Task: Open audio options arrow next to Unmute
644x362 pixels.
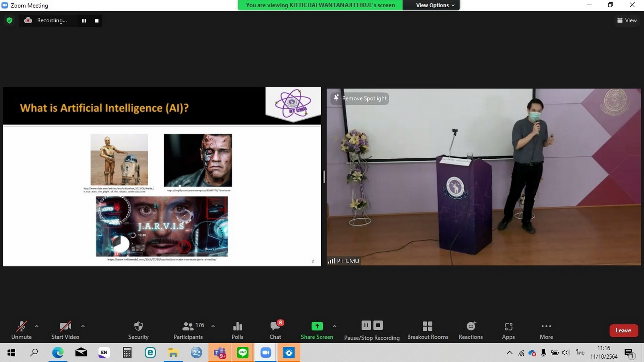Action: 37,326
